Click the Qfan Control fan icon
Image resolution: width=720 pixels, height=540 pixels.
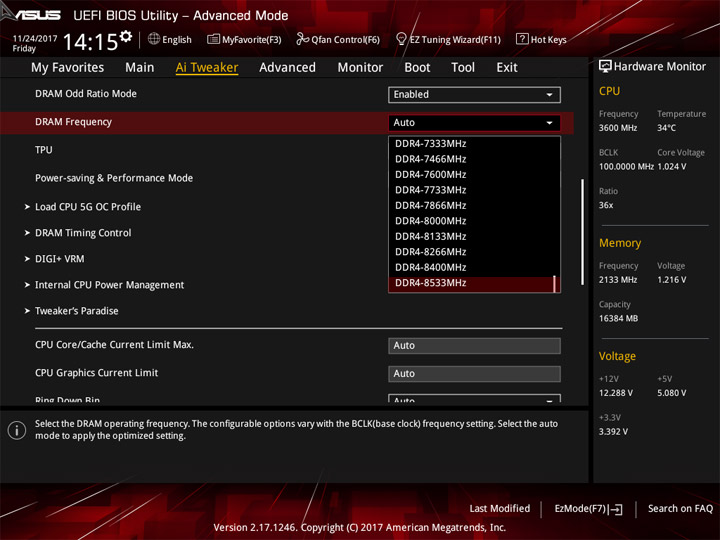pyautogui.click(x=302, y=39)
